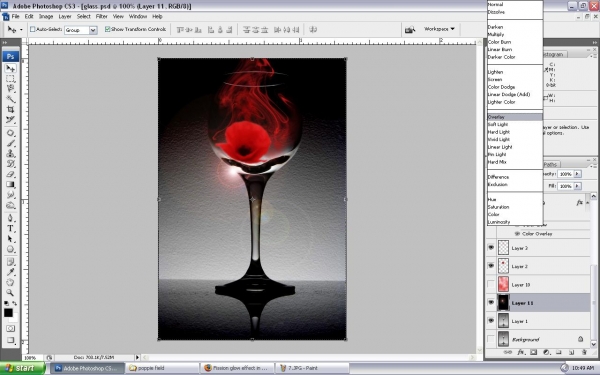Image resolution: width=600 pixels, height=375 pixels.
Task: Open the Workspace dropdown menu
Action: pos(439,29)
